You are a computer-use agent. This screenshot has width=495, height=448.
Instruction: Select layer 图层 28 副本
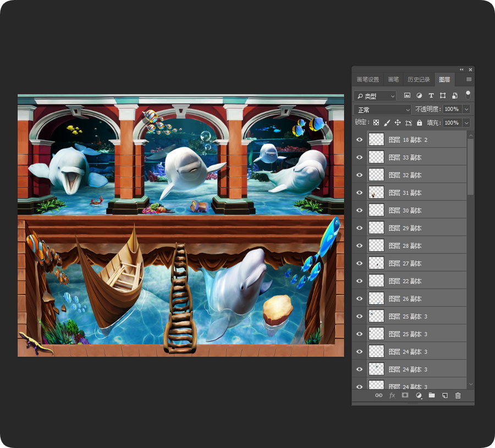(416, 246)
